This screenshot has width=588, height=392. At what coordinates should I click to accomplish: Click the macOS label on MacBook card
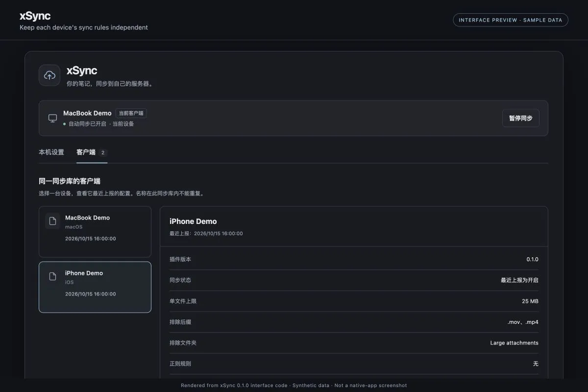(73, 227)
